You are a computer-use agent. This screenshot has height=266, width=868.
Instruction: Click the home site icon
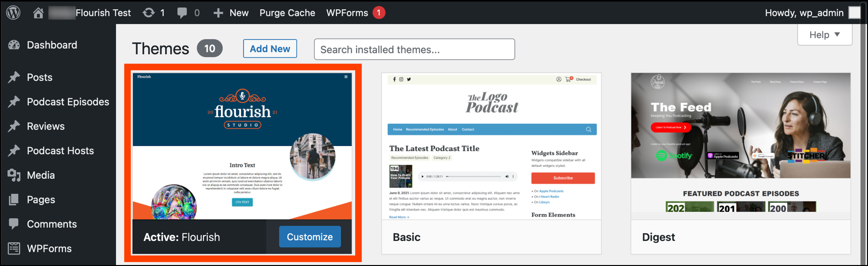[38, 13]
